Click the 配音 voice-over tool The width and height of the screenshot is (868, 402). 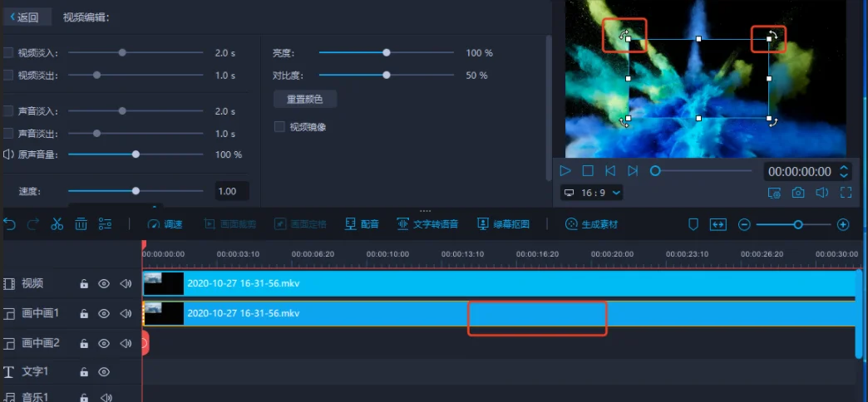click(x=362, y=224)
